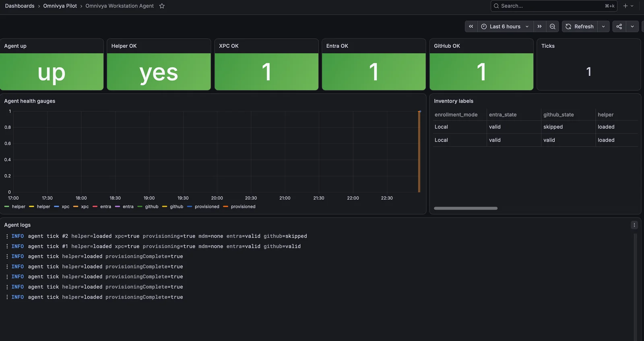
Task: Open color picker for orange provisioned series
Action: [226, 207]
